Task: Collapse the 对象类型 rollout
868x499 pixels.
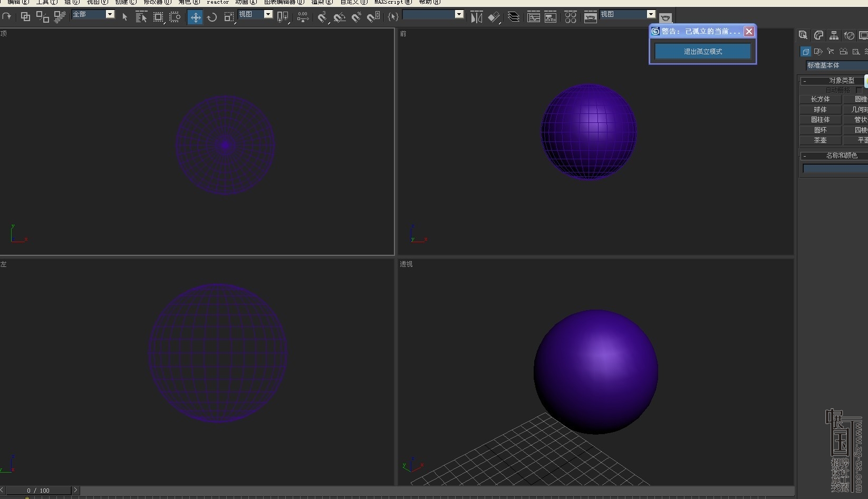Action: click(x=834, y=81)
